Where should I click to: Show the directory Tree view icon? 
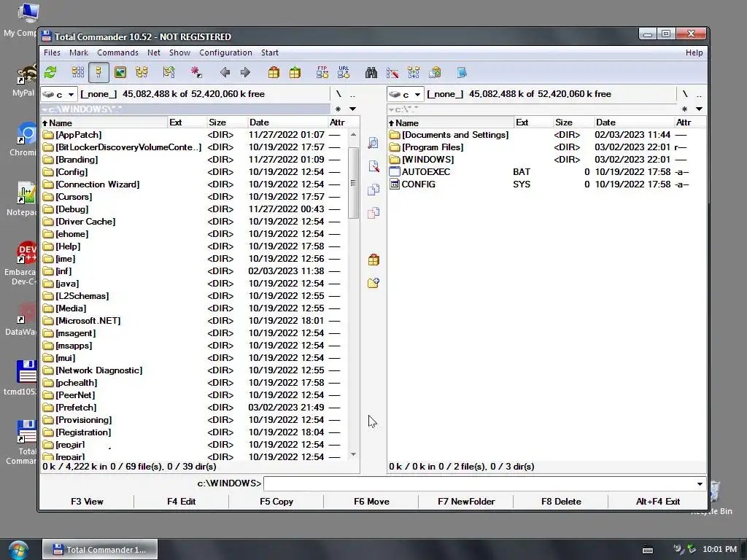point(142,72)
